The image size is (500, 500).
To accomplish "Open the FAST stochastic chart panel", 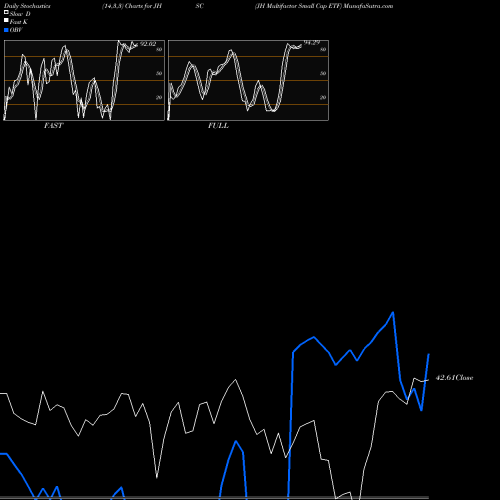I will 84,80.
